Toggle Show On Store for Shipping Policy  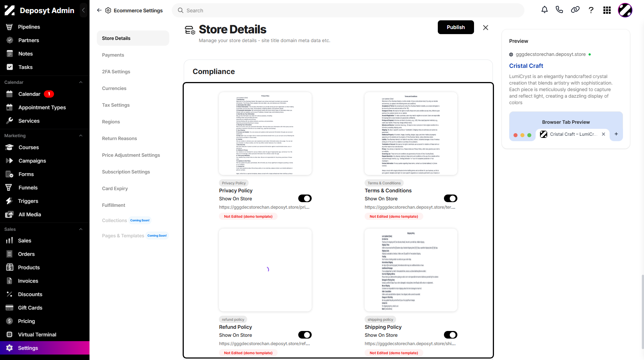[x=450, y=335]
